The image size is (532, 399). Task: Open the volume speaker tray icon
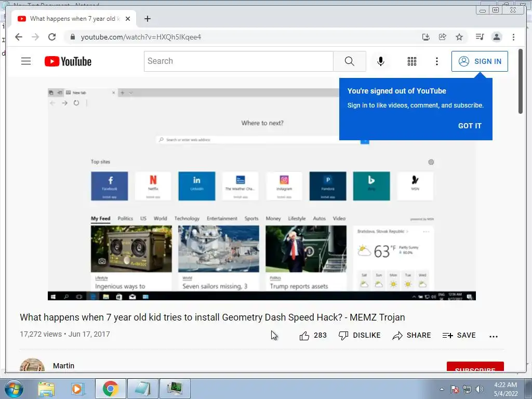(x=480, y=389)
